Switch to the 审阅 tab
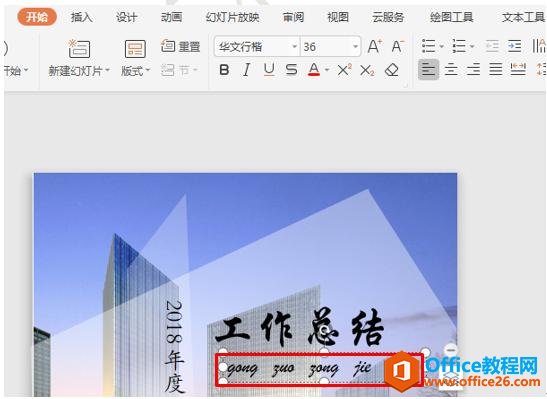Screen dimensions: 547x399 pos(293,17)
